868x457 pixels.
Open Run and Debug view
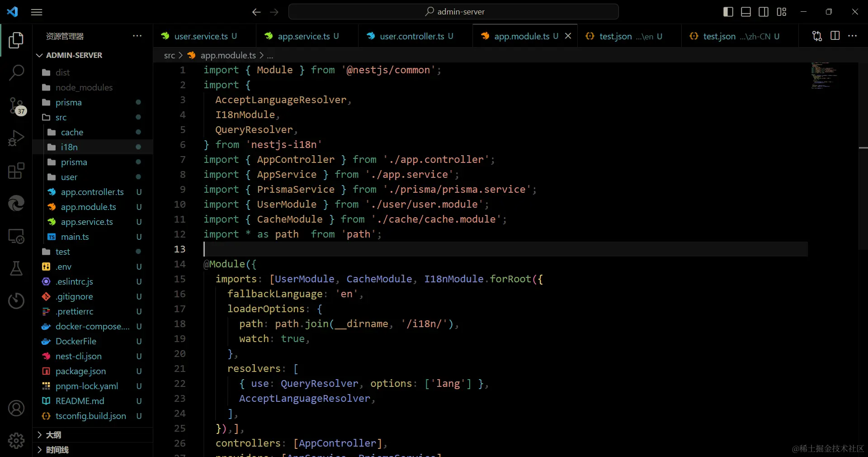[16, 138]
